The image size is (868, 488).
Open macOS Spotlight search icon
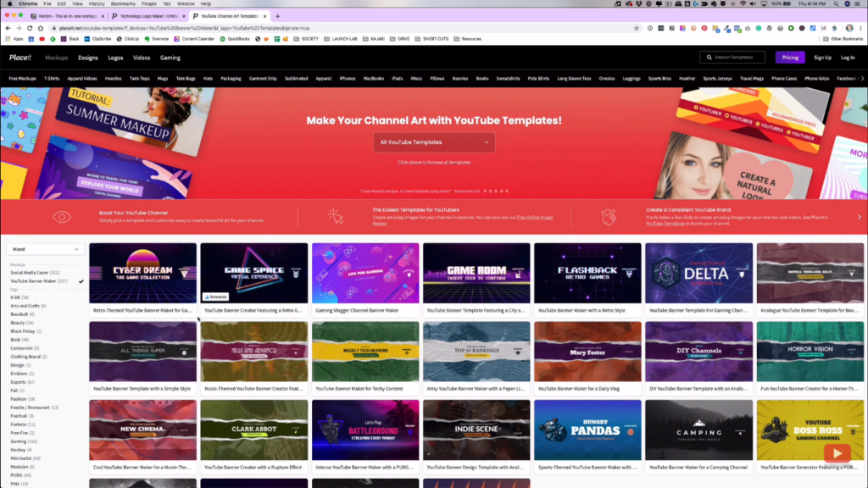(836, 4)
